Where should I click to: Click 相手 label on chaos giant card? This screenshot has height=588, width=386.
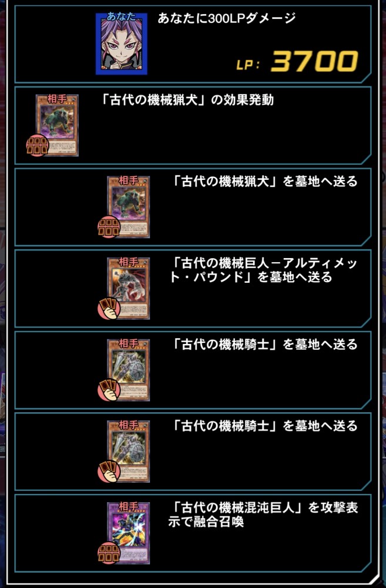point(128,507)
